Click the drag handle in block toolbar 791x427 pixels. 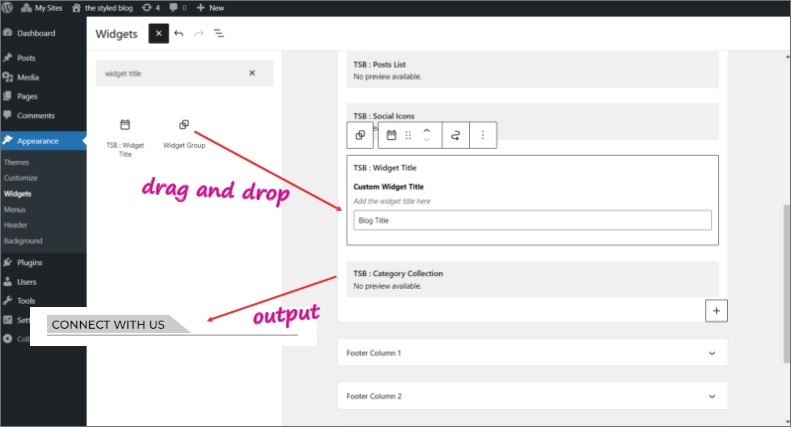coord(408,135)
